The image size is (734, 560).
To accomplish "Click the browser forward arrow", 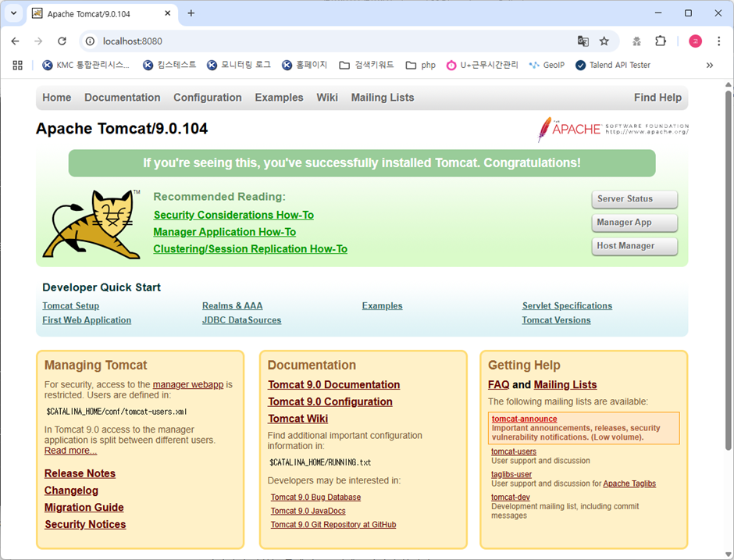I will click(38, 41).
